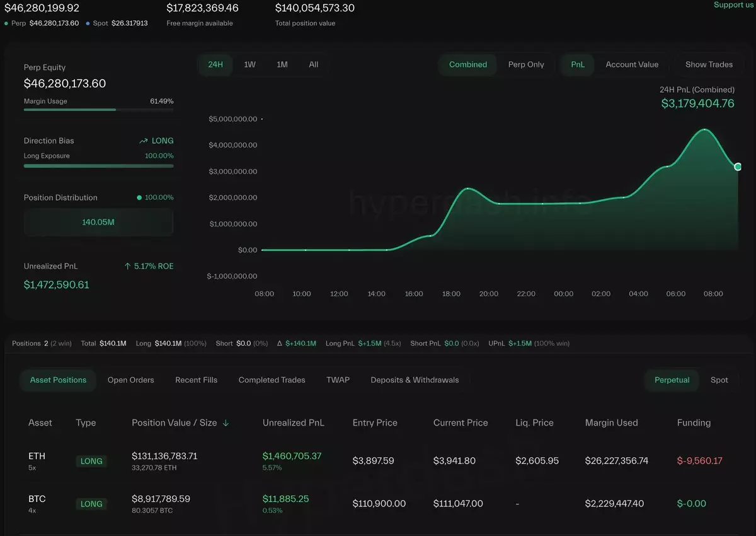756x536 pixels.
Task: Open the Deposits & Withdrawals tab
Action: pyautogui.click(x=415, y=380)
